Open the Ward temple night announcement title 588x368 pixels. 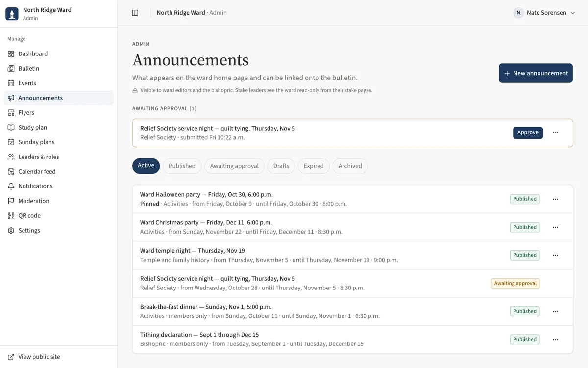coord(193,251)
